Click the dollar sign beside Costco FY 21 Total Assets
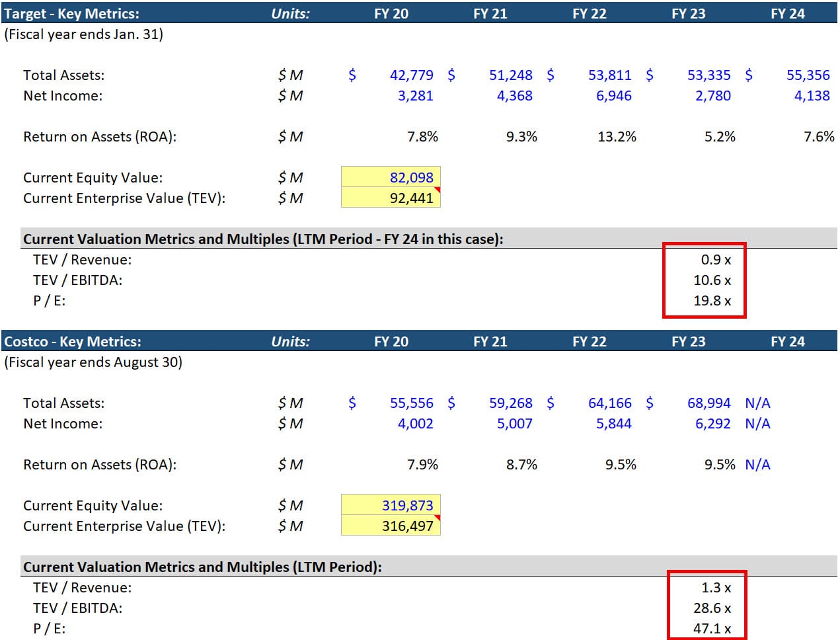 click(x=451, y=403)
